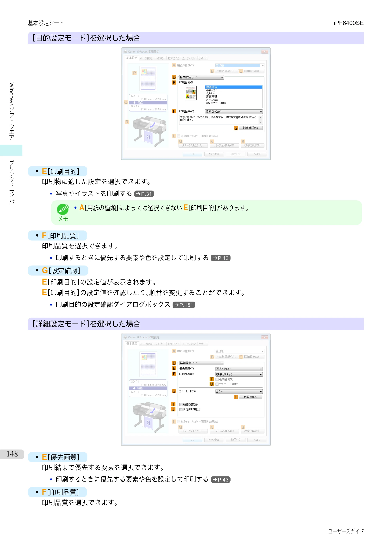Click the print purpose sample thumbnail in upper dialog
This screenshot has height=554, width=392.
[191, 93]
